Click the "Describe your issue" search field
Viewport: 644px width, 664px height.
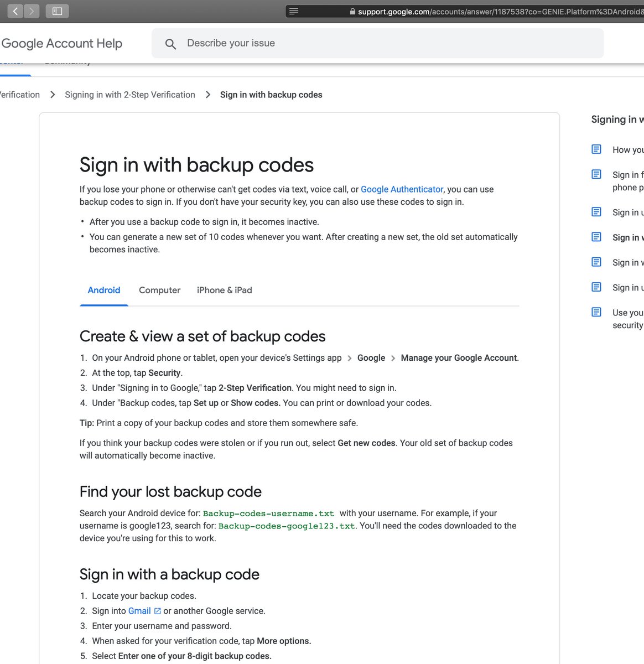(x=378, y=43)
